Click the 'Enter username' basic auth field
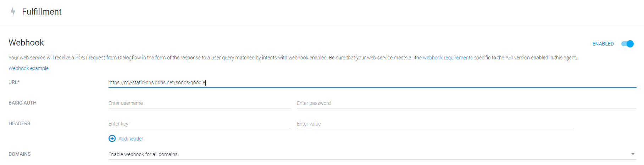644x165 pixels. (x=200, y=103)
